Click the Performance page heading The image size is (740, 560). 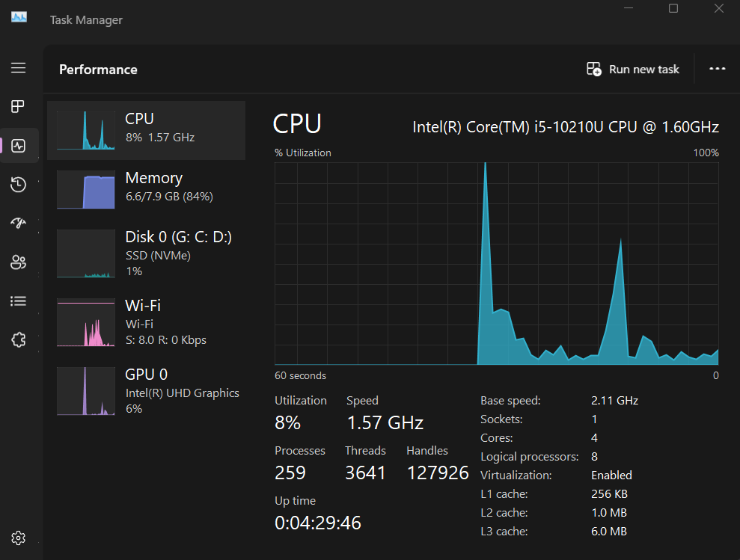point(98,70)
